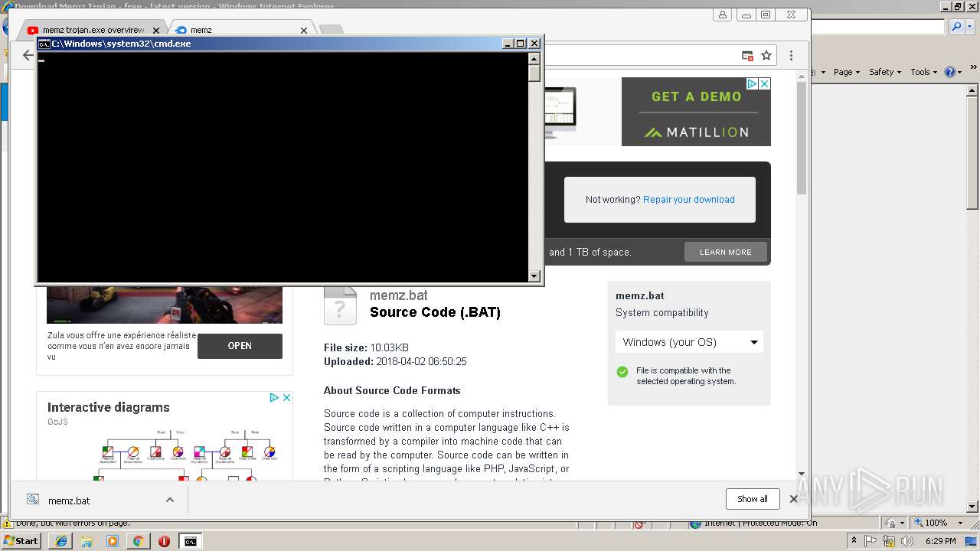Click the Zula game ad image
The width and height of the screenshot is (980, 551).
click(x=165, y=304)
